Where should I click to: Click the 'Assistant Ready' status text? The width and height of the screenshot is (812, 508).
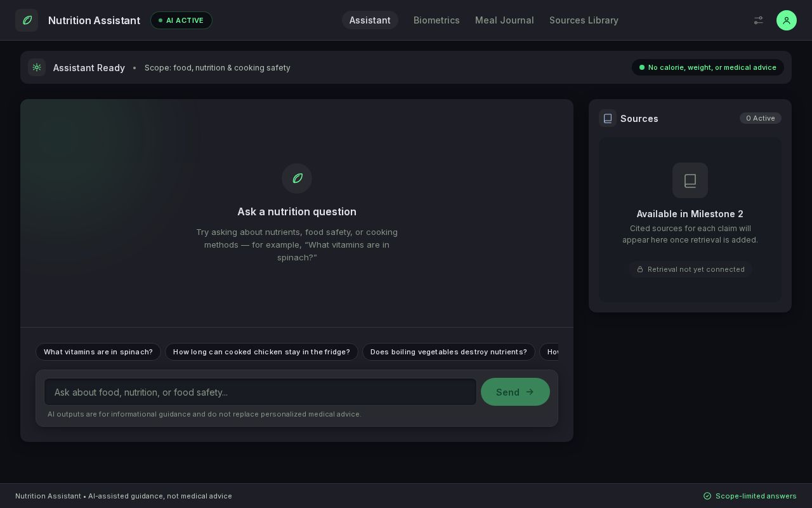89,68
